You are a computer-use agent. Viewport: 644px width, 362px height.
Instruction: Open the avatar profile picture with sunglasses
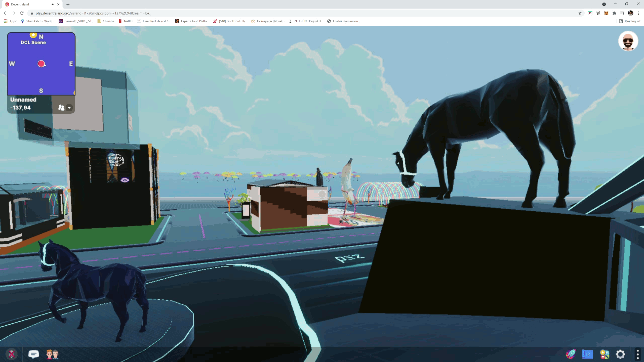click(628, 41)
